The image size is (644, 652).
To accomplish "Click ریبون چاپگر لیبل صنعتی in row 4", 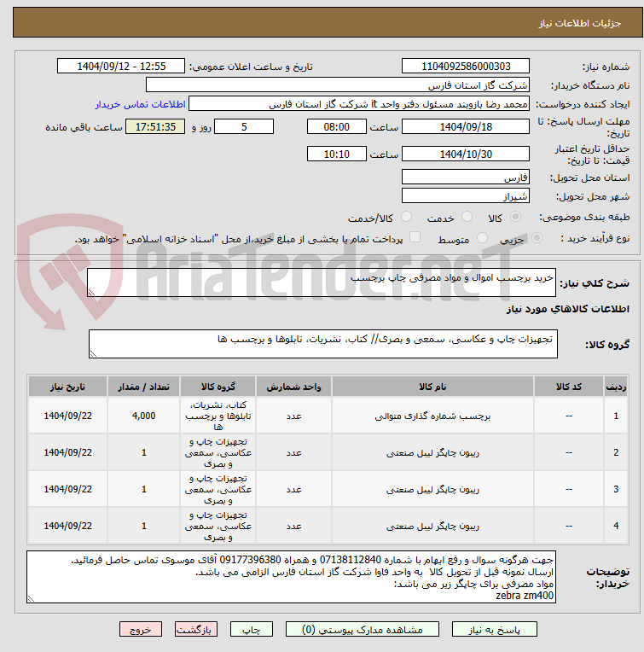I will point(432,526).
